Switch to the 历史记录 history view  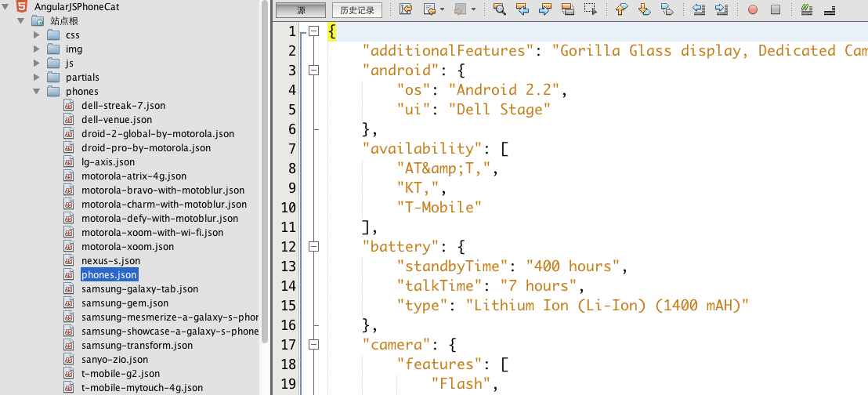[357, 10]
